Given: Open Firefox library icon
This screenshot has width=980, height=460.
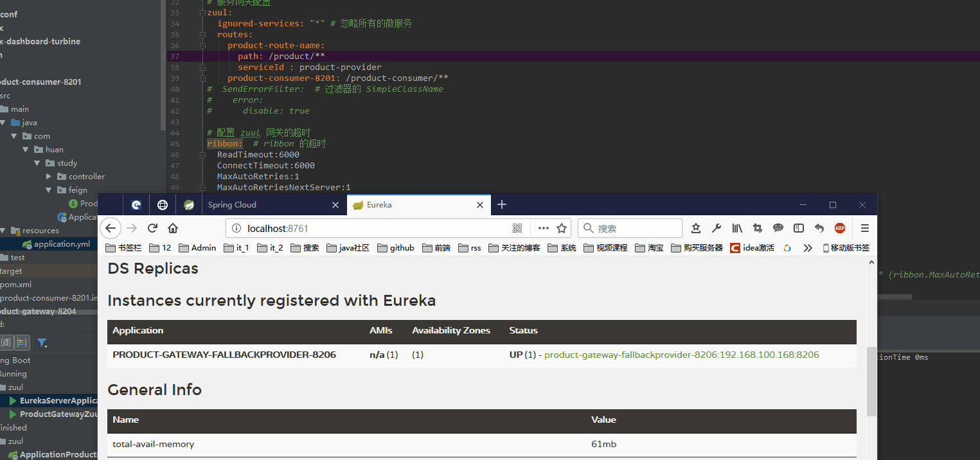Looking at the screenshot, I should [x=737, y=228].
